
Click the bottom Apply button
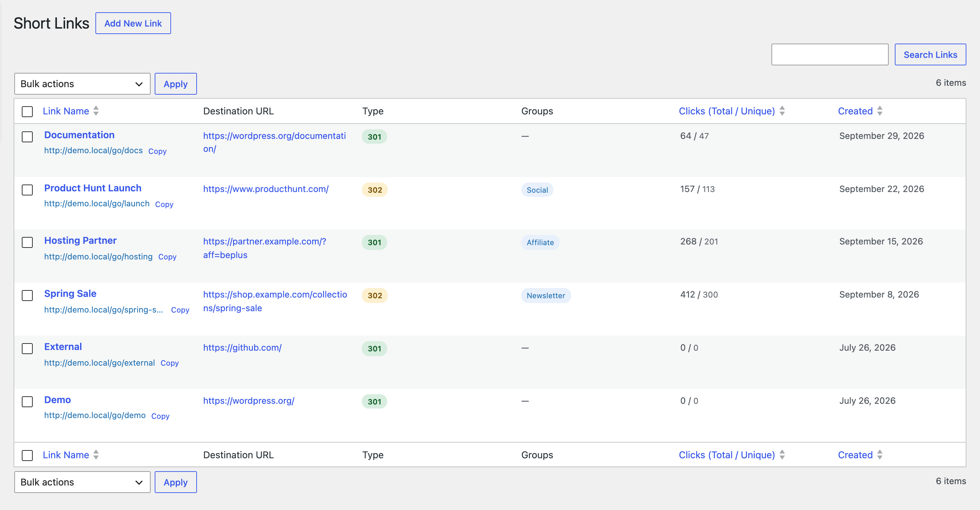(x=175, y=482)
